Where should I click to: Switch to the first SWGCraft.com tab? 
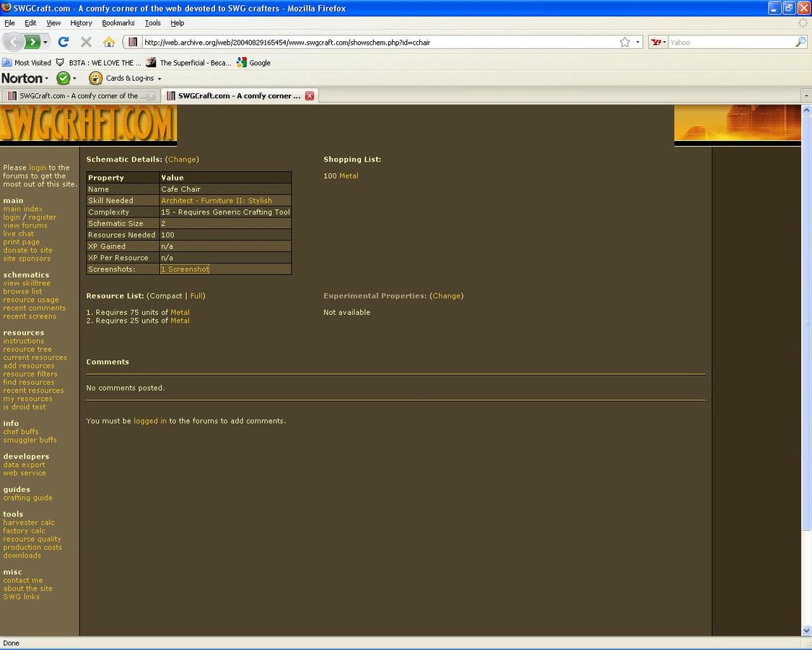pos(78,95)
